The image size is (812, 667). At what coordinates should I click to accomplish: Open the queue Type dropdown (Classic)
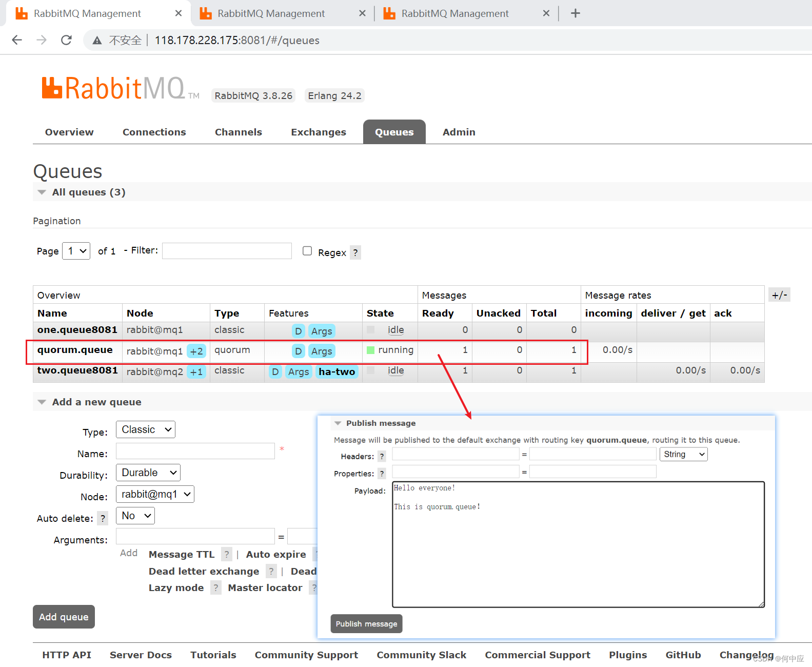[x=146, y=429]
